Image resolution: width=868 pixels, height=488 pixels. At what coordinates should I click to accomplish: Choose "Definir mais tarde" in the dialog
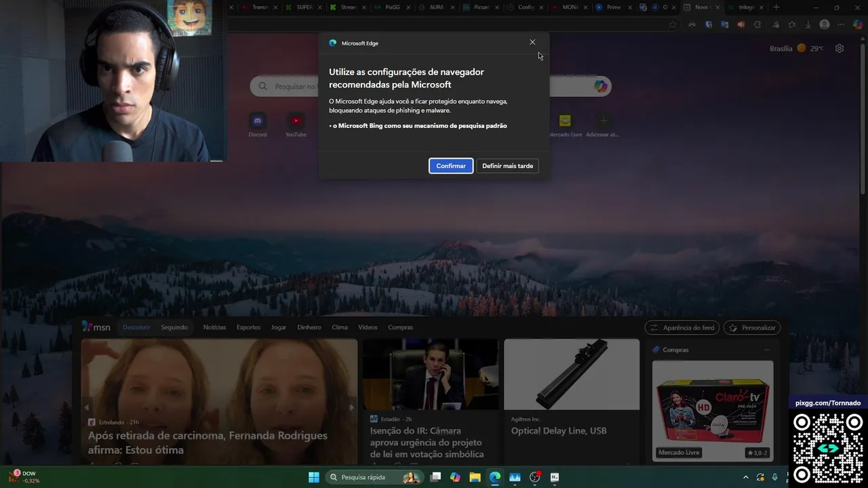(x=507, y=166)
